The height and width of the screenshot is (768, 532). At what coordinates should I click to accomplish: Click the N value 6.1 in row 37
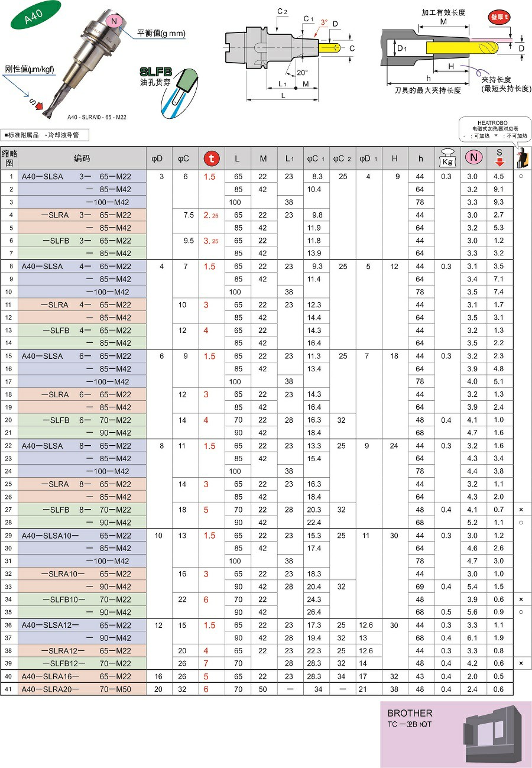pyautogui.click(x=472, y=638)
